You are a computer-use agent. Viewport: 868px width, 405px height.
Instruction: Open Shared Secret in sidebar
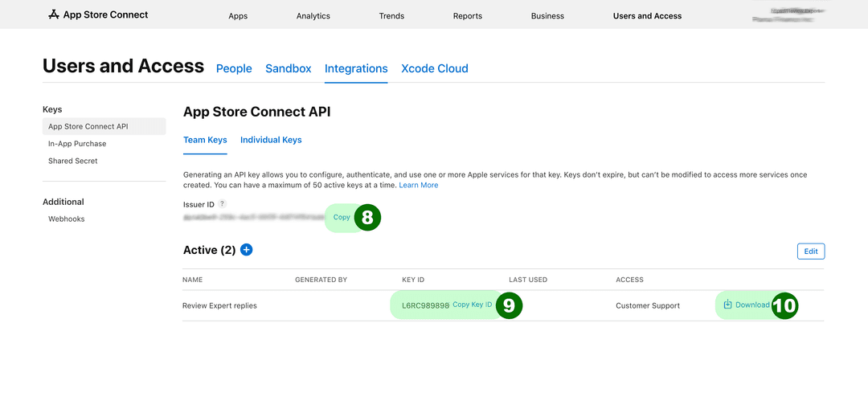click(x=73, y=161)
